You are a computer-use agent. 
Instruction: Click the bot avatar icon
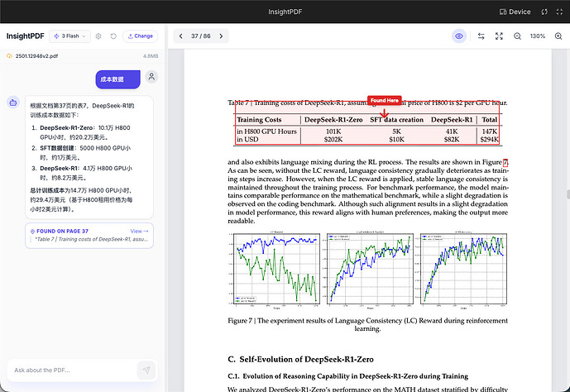click(x=13, y=103)
